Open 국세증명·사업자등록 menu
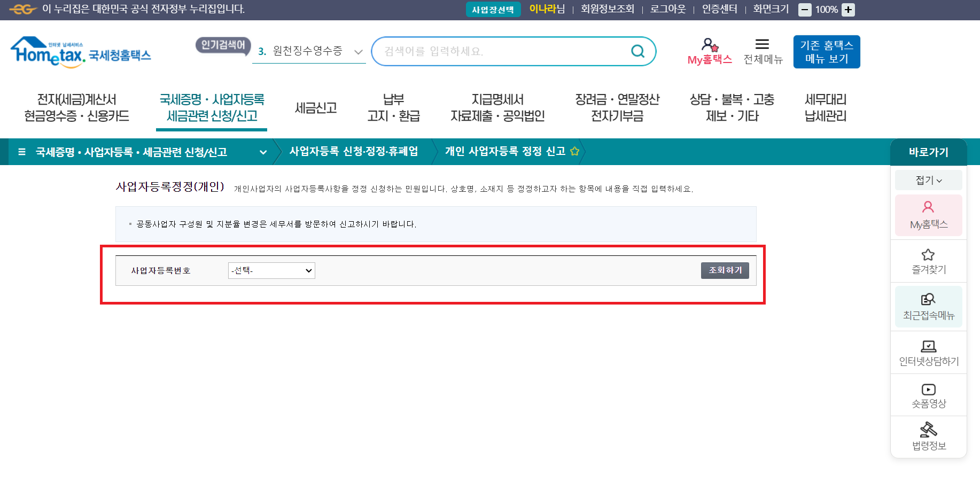This screenshot has width=980, height=499. tap(212, 107)
